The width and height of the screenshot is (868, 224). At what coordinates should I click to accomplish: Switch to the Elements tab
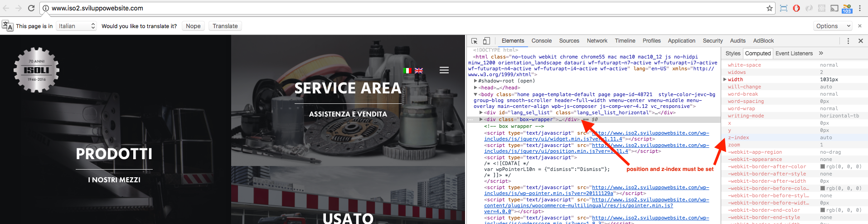point(513,41)
